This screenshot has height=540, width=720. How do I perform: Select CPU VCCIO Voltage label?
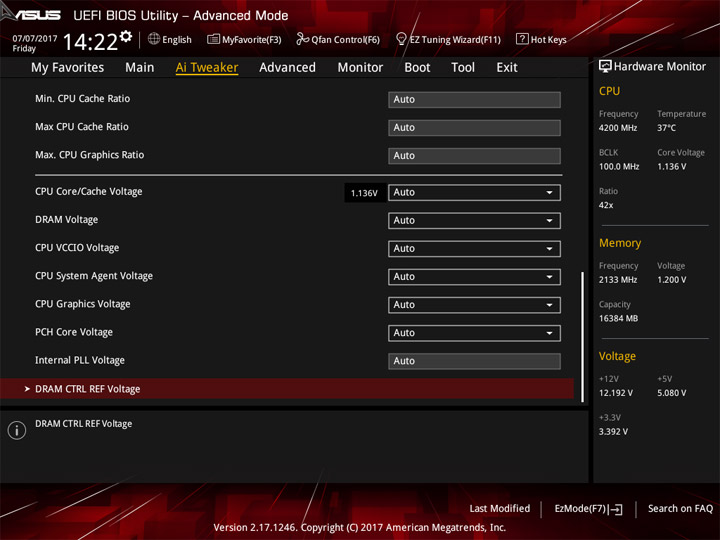(x=77, y=248)
